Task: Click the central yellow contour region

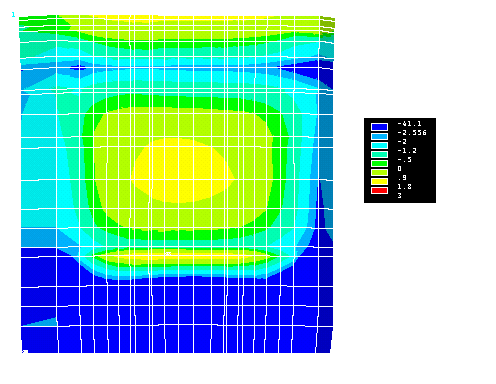Action: pos(182,170)
